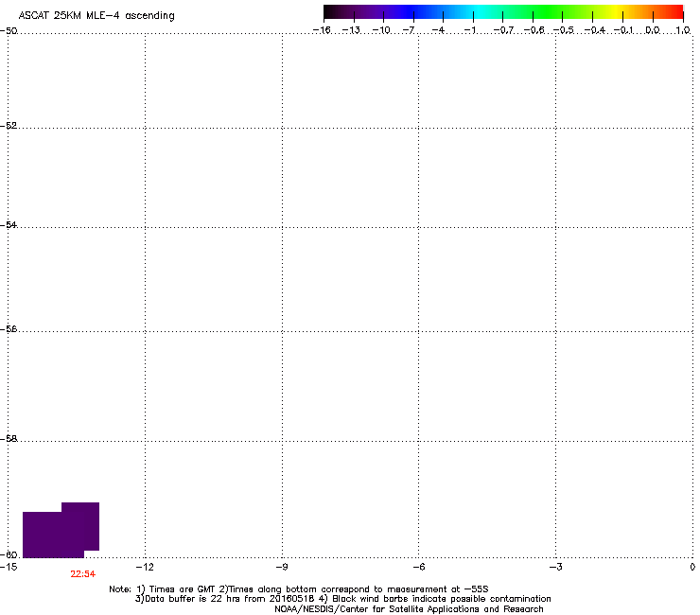
Task: Click the -0.6 colorbar label
Action: coord(534,30)
